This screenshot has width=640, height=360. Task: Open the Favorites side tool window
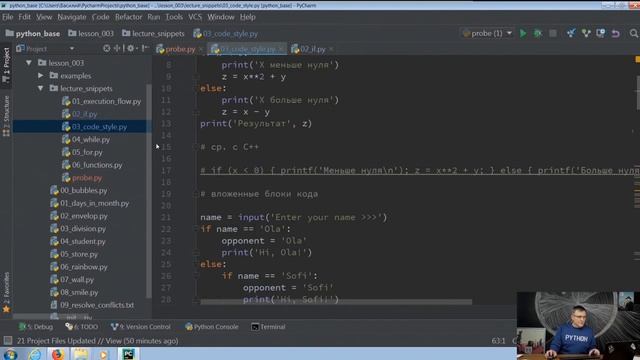(x=6, y=292)
